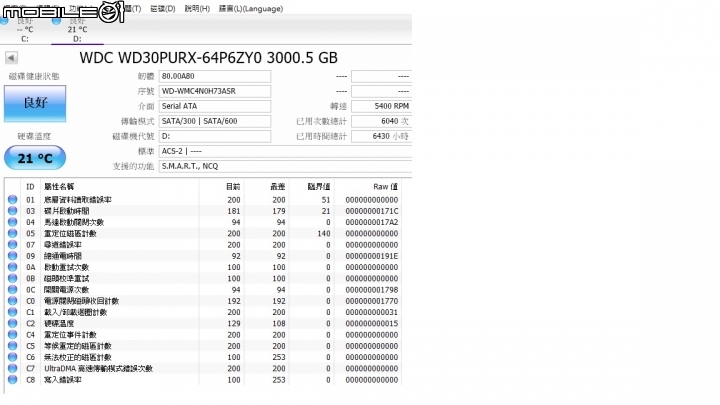Click the status circle for attribute C6
720x405 pixels.
click(x=12, y=357)
